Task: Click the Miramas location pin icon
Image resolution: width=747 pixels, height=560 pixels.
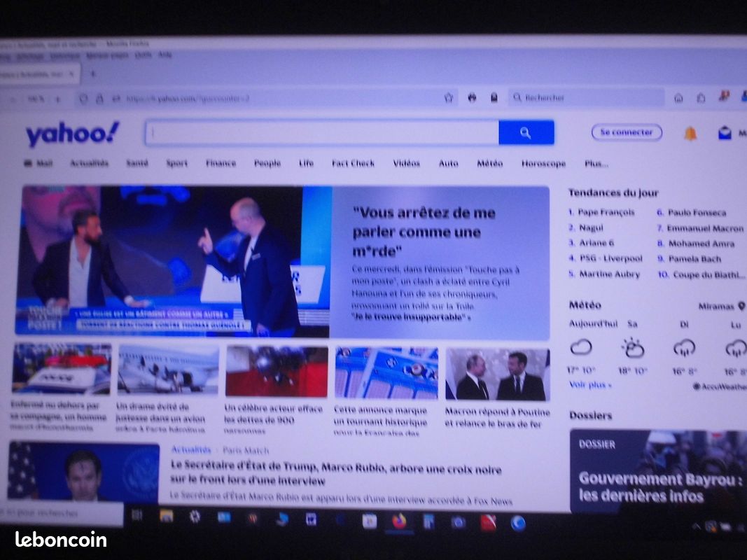Action: click(741, 306)
